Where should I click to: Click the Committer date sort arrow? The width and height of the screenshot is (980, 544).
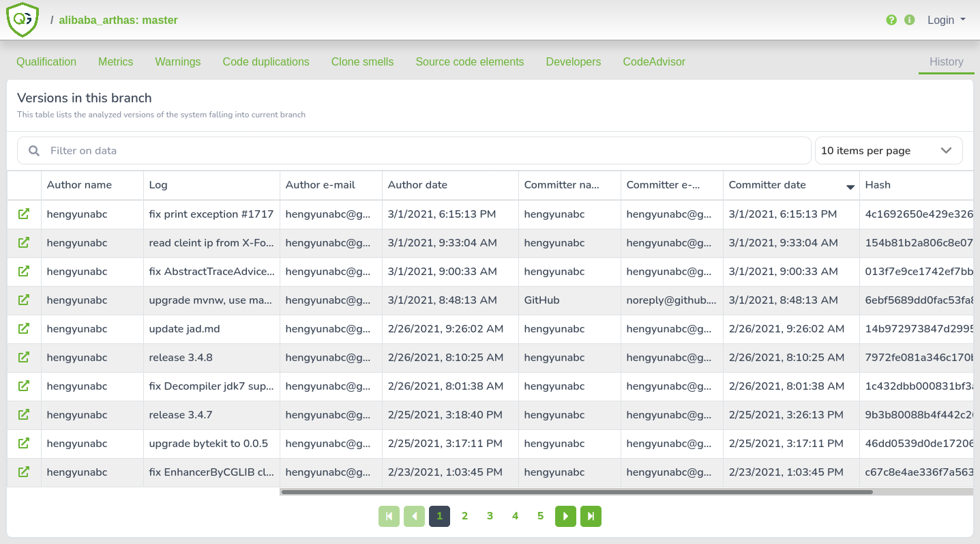(x=850, y=187)
